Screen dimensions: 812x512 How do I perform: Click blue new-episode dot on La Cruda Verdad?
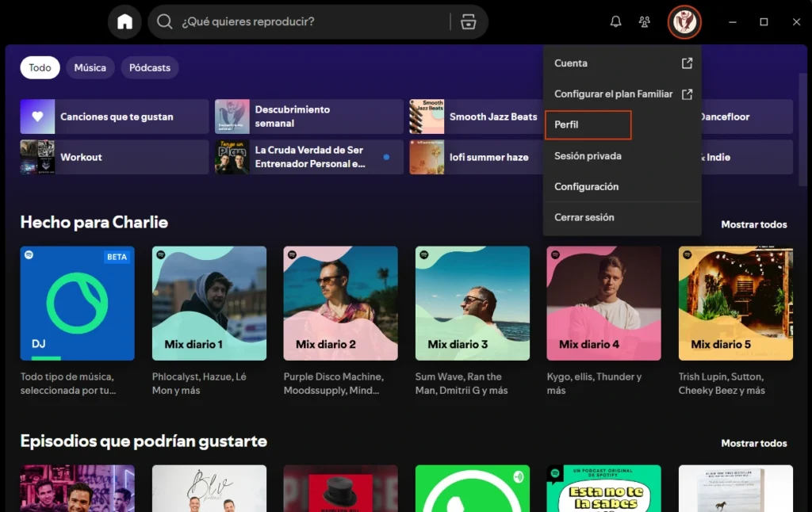point(386,157)
